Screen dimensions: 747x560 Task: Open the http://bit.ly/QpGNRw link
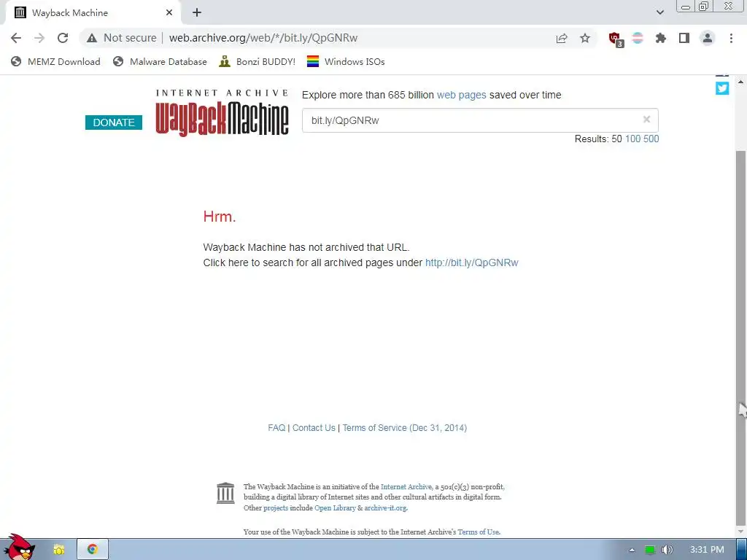[x=472, y=262]
